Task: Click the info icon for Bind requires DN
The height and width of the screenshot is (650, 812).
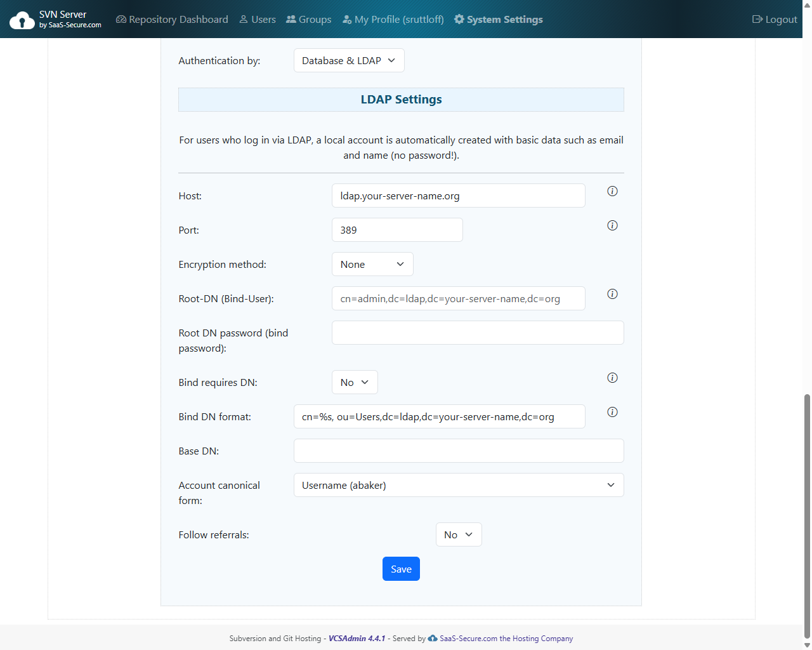Action: [x=612, y=378]
